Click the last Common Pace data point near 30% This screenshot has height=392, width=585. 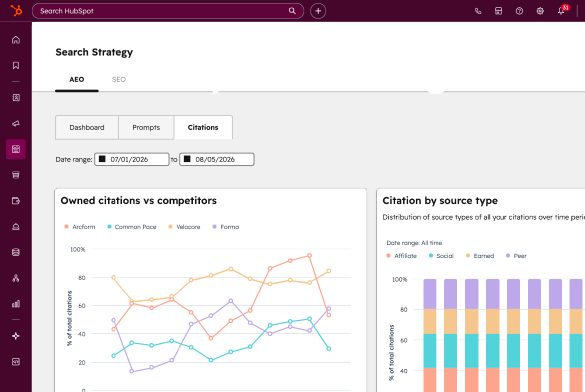pyautogui.click(x=329, y=348)
